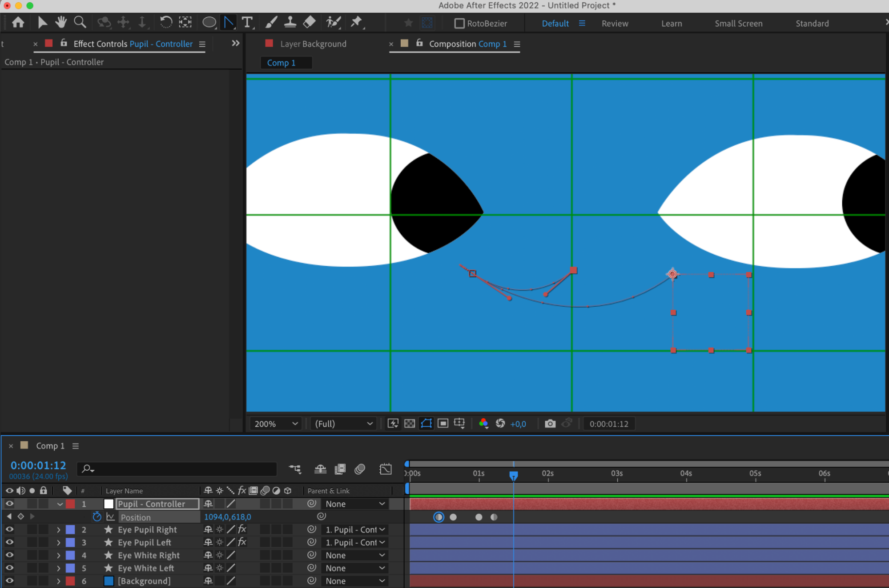Select the Zoom magnifier tool

coord(80,22)
